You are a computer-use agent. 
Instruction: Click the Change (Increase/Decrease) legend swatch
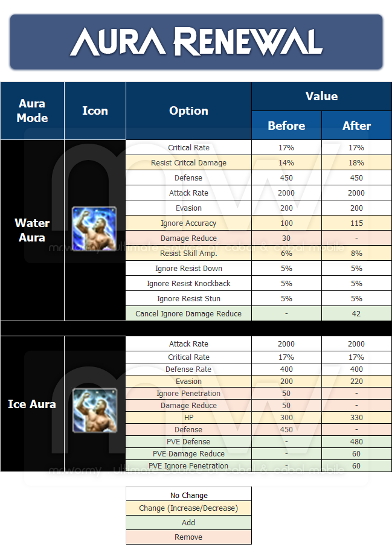(x=188, y=508)
